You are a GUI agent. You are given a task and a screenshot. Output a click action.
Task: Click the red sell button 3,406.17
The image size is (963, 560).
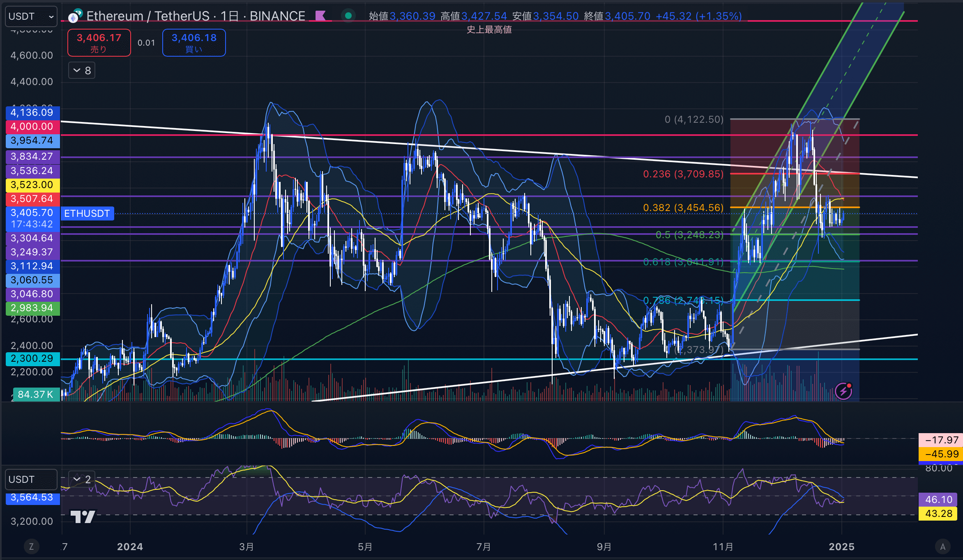tap(99, 43)
